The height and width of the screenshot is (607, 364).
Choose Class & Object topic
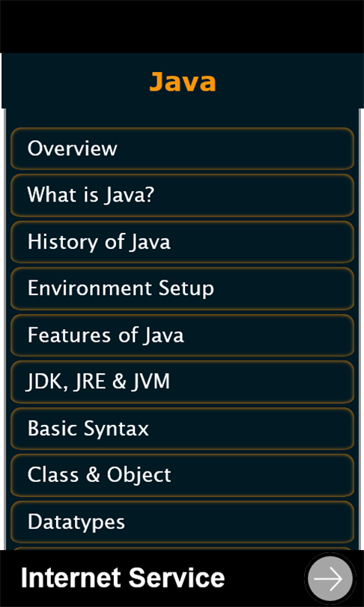(x=182, y=475)
